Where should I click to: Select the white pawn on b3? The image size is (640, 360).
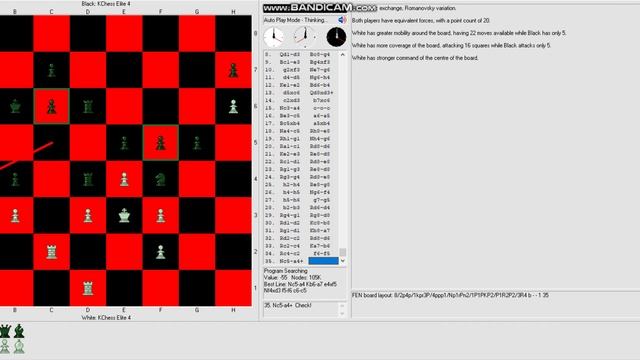coord(15,216)
